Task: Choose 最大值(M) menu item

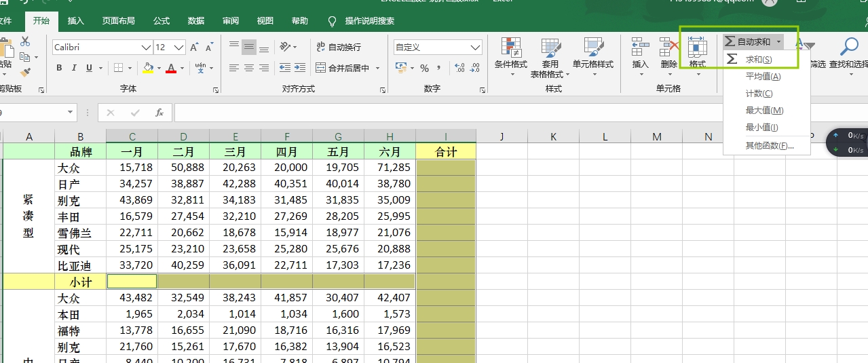Action: 767,111
